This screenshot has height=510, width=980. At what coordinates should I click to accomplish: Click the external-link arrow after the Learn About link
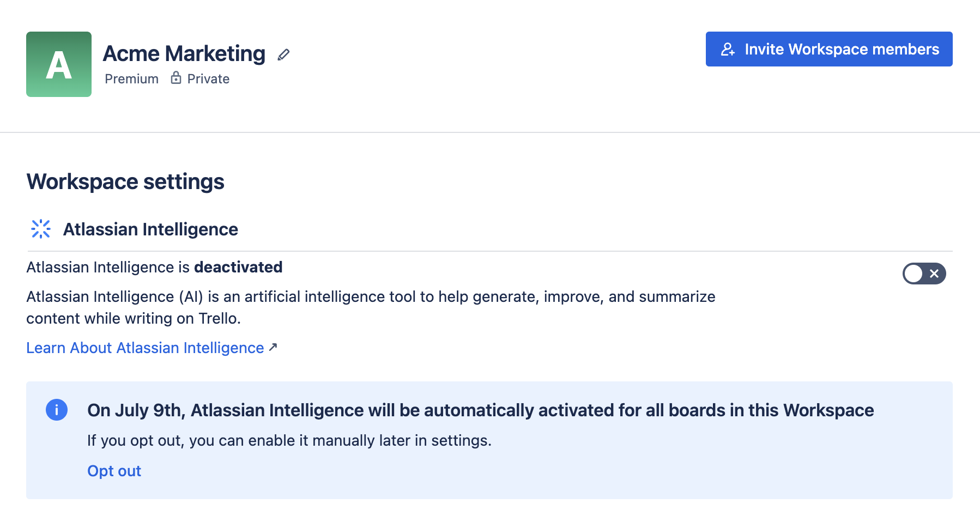tap(273, 347)
